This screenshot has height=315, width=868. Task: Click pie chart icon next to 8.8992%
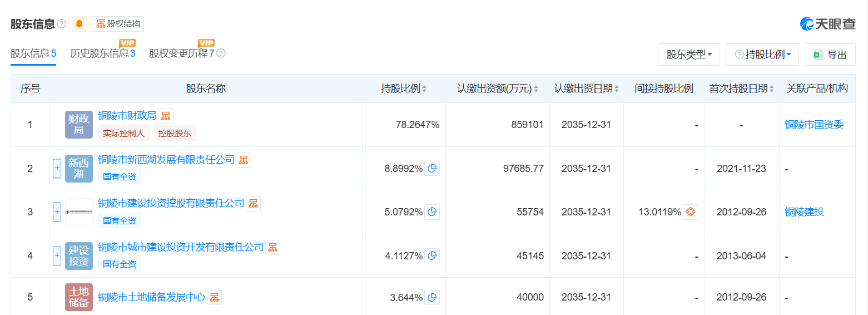pyautogui.click(x=432, y=168)
